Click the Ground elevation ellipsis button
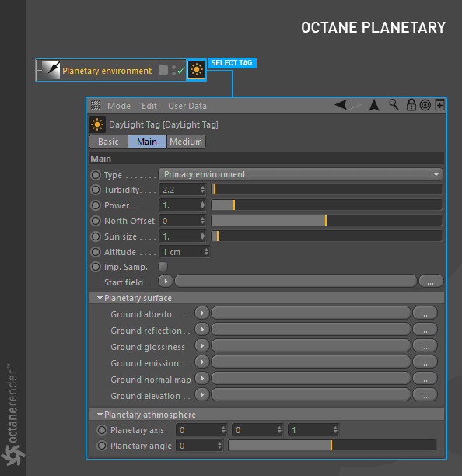This screenshot has width=462, height=476. pos(425,395)
